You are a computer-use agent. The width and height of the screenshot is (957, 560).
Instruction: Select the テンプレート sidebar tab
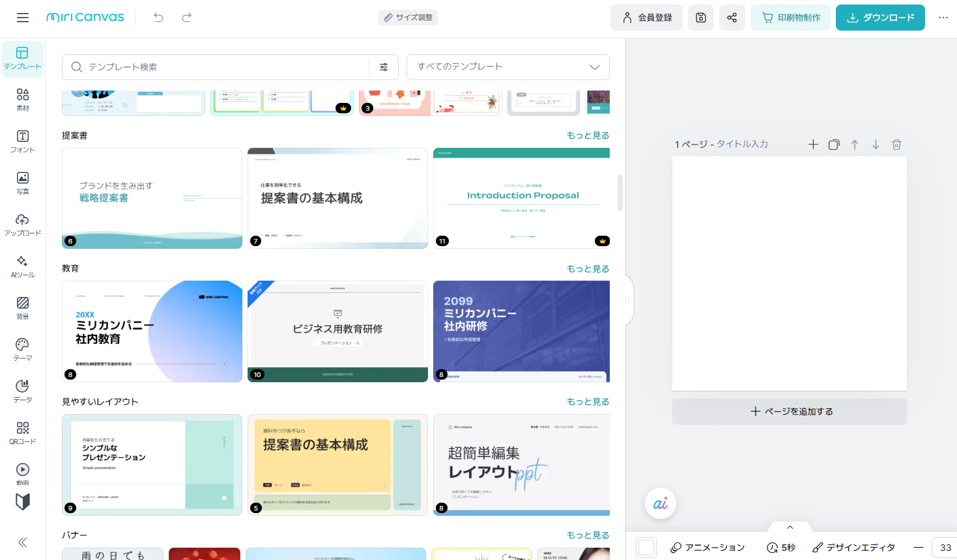[23, 59]
